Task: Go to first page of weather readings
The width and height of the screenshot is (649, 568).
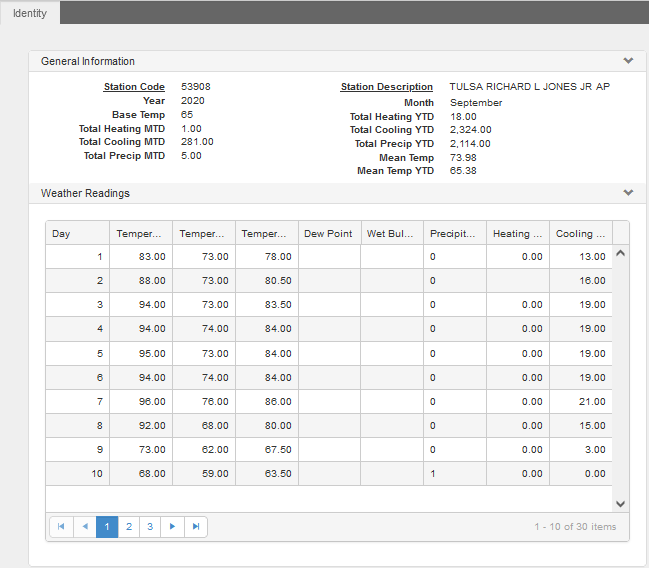Action: pyautogui.click(x=61, y=527)
